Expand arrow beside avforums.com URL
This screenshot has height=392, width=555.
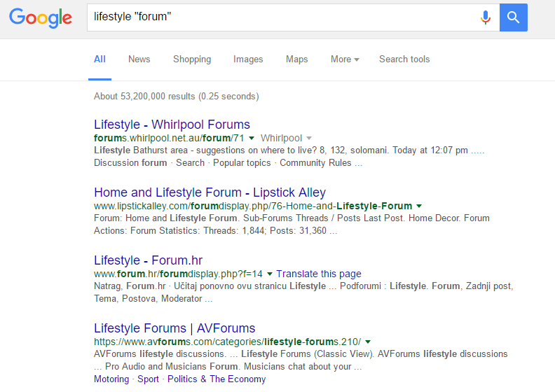[368, 342]
